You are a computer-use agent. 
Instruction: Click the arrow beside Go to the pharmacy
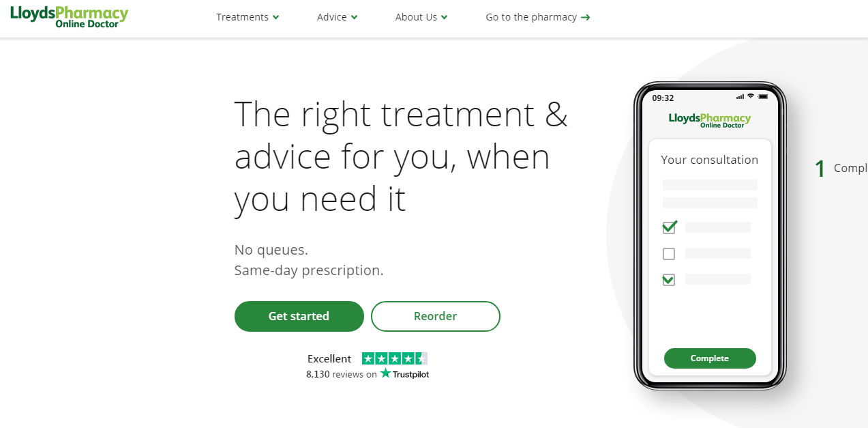(585, 17)
